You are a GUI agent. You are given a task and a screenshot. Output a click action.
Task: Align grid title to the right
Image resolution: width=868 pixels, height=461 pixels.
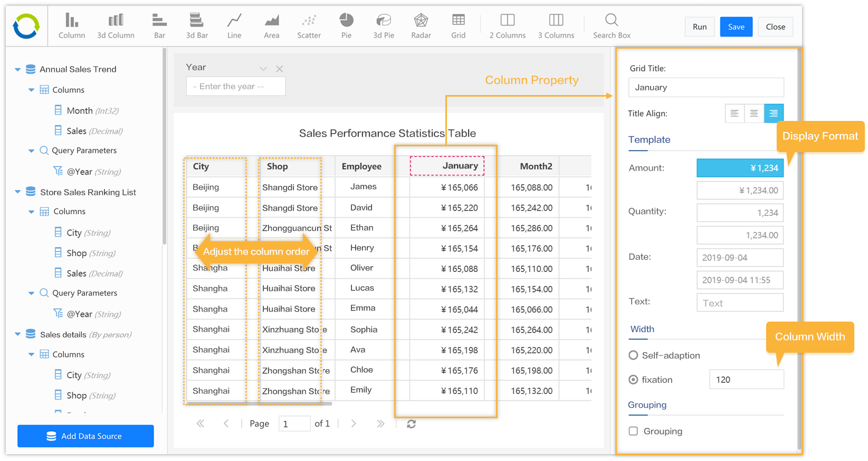774,113
